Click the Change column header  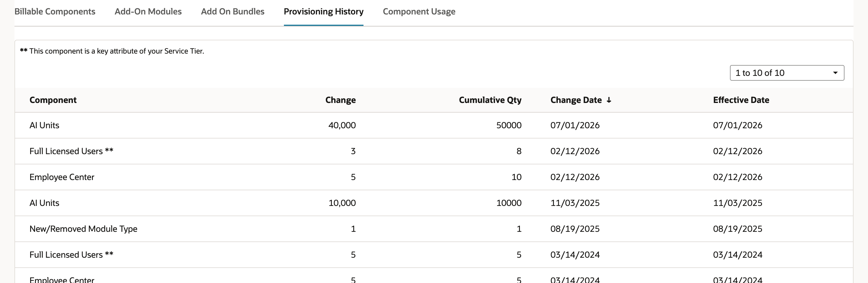(340, 100)
